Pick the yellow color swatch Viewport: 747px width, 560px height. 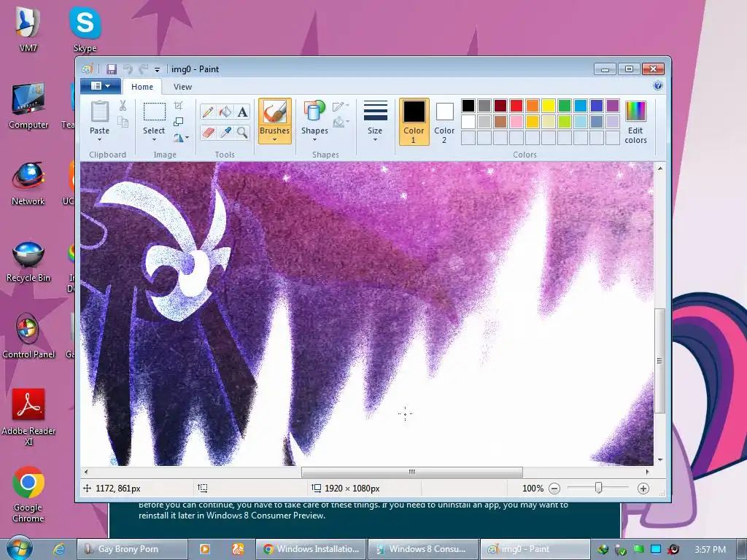pos(549,106)
